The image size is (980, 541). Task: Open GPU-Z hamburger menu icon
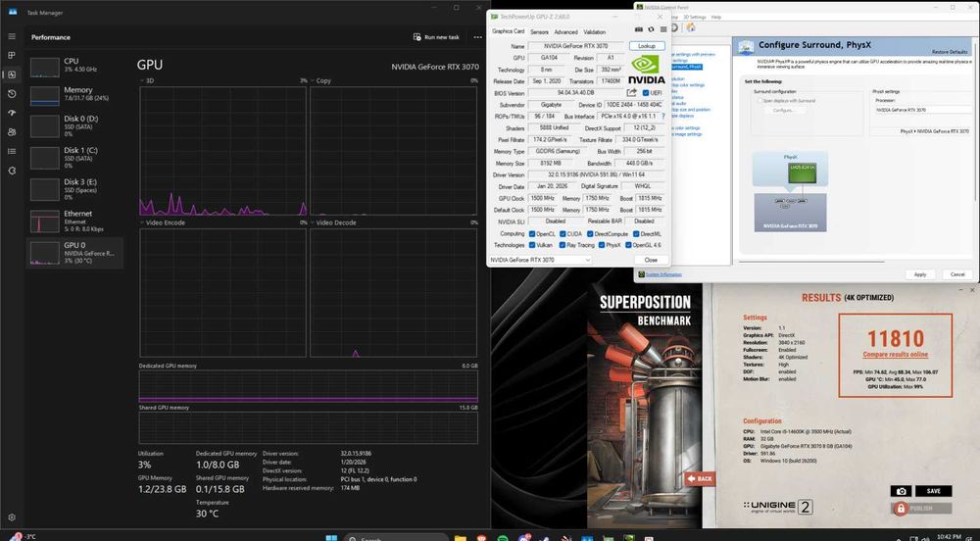click(663, 29)
